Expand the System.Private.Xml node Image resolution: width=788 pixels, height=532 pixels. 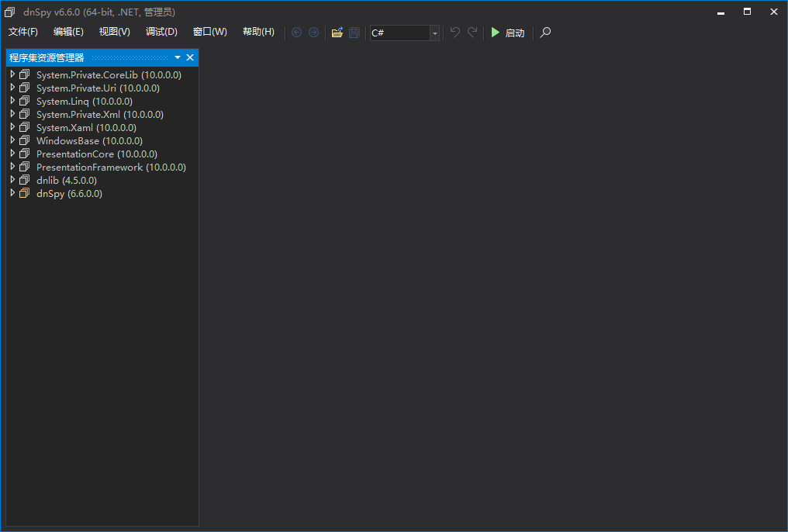coord(12,114)
